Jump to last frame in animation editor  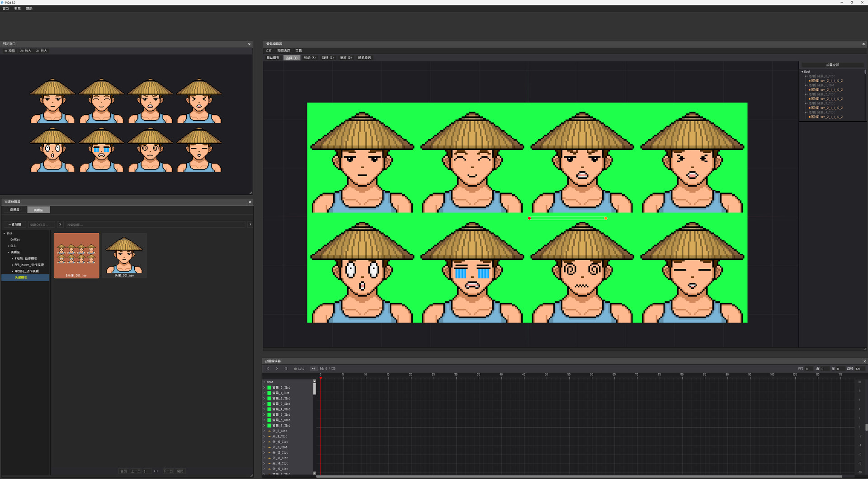point(286,369)
